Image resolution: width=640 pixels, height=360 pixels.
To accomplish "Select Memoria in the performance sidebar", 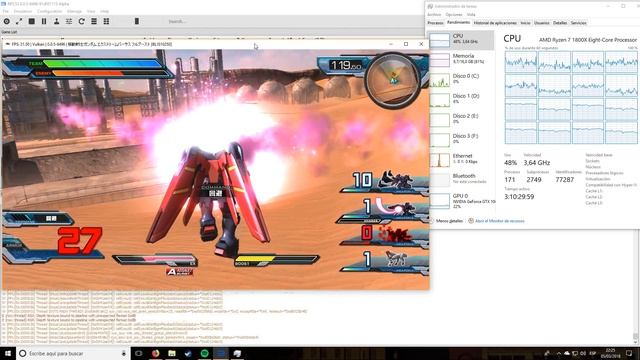I will point(461,60).
